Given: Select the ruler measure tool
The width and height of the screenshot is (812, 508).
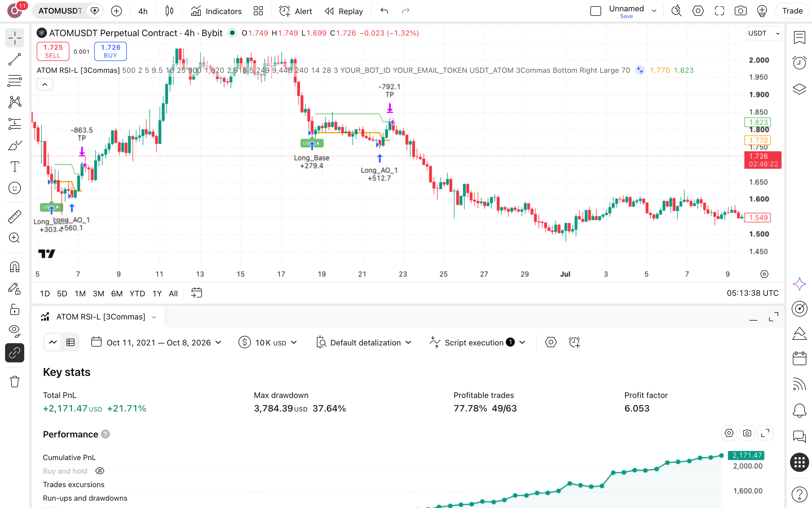Looking at the screenshot, I should (x=15, y=217).
